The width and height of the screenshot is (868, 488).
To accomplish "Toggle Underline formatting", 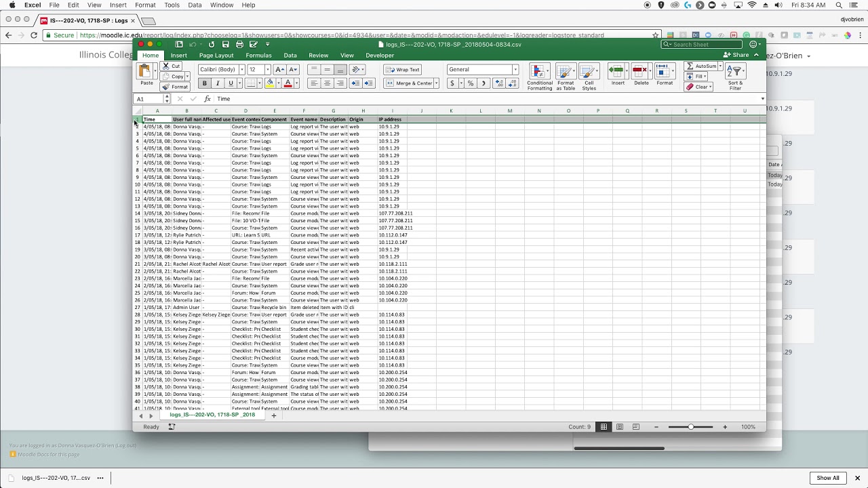I will point(231,83).
